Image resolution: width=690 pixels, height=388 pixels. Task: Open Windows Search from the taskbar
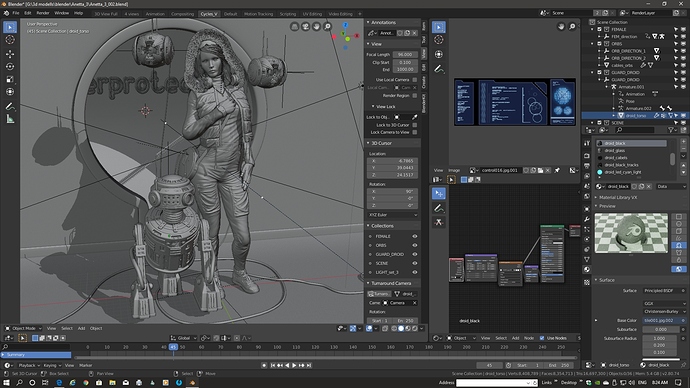[x=19, y=383]
